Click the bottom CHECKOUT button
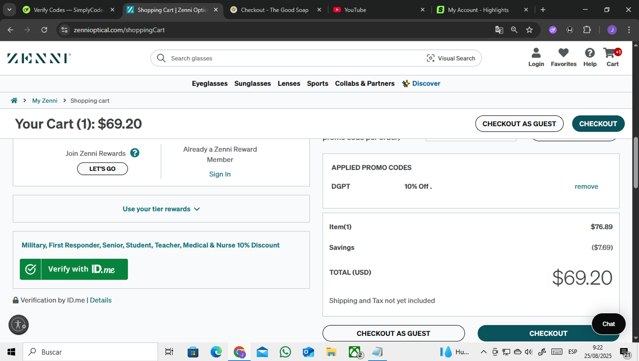The image size is (639, 361). click(548, 333)
